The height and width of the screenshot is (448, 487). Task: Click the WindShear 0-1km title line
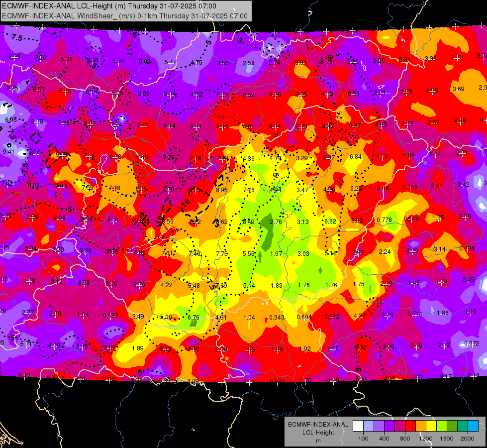pos(125,16)
